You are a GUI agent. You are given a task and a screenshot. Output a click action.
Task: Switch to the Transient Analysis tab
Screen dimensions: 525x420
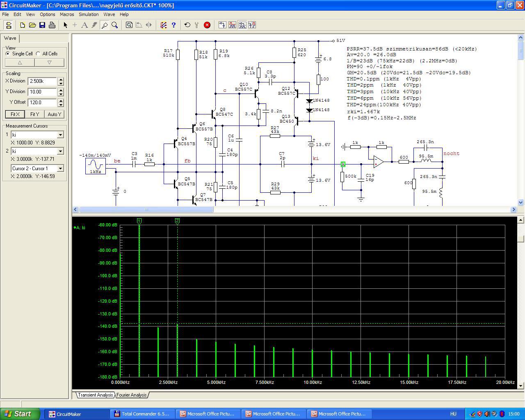(x=95, y=395)
